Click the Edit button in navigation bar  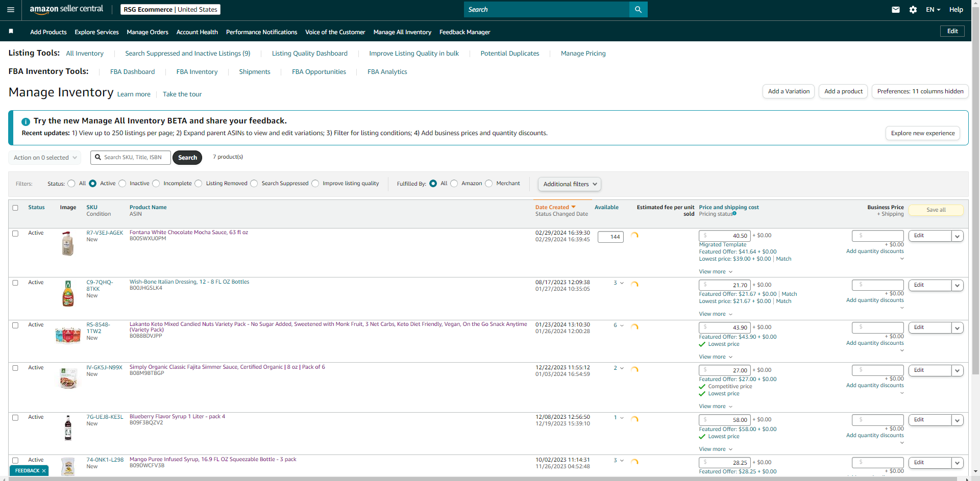click(x=952, y=31)
